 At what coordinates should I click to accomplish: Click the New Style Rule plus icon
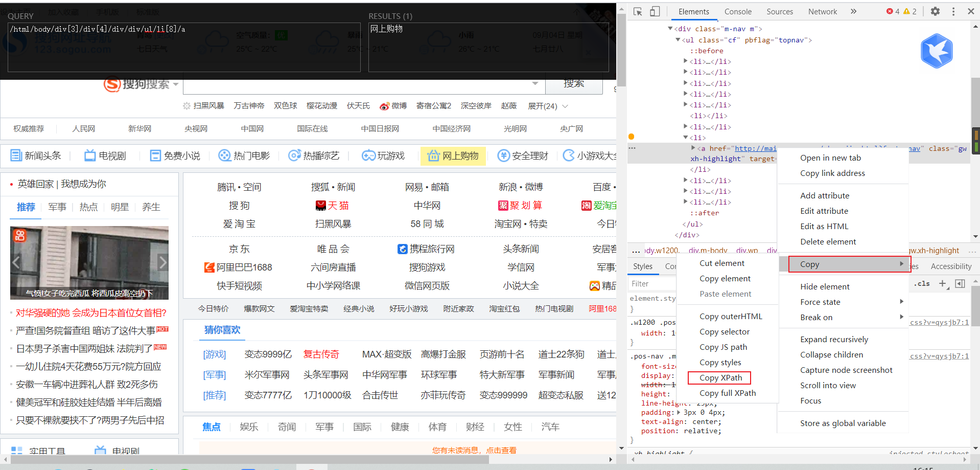click(944, 284)
